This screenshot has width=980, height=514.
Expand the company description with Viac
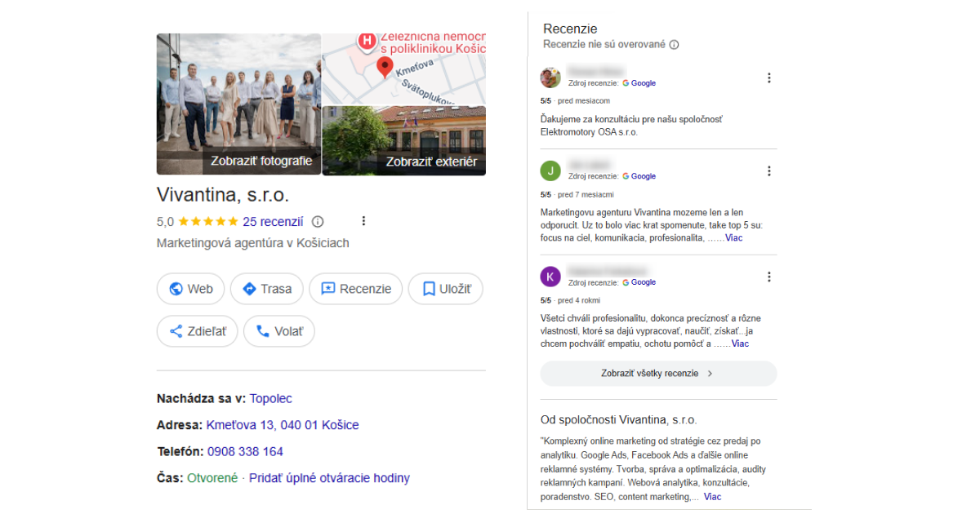(712, 497)
